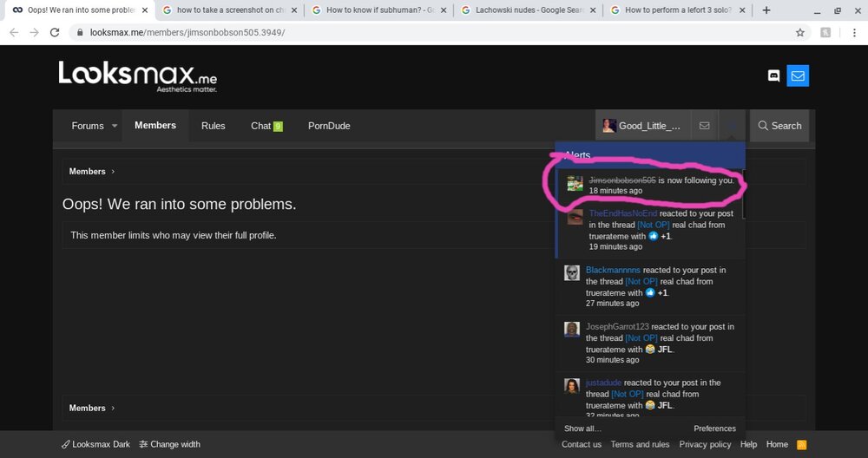Click the Looksmax.me logo
Image resolution: width=868 pixels, height=458 pixels.
click(138, 75)
